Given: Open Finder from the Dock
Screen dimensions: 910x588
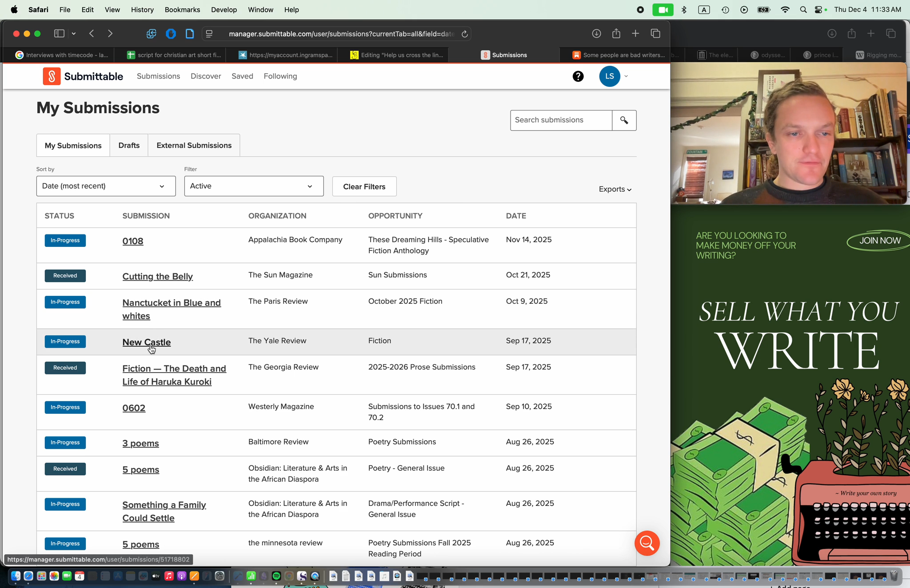Looking at the screenshot, I should pos(16,576).
